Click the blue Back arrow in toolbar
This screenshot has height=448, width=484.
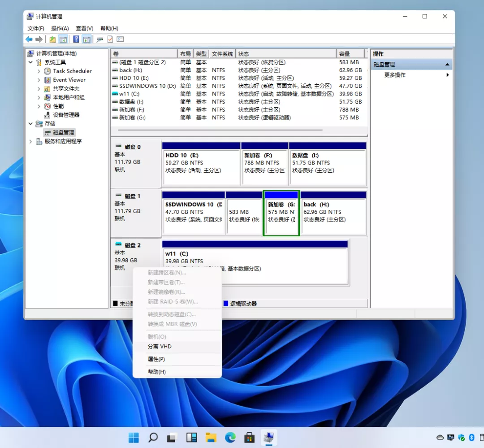coord(29,39)
